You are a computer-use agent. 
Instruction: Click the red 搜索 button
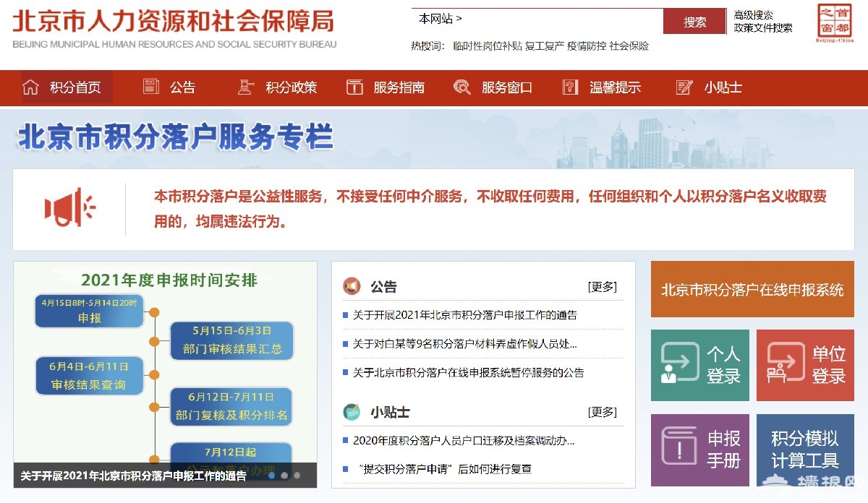[694, 22]
